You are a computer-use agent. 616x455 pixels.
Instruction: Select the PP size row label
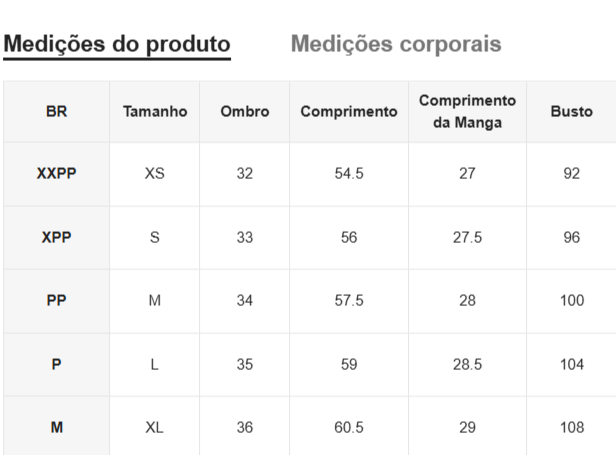[x=57, y=301]
